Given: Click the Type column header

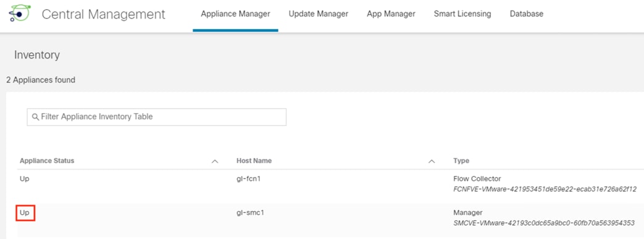Looking at the screenshot, I should [x=461, y=161].
